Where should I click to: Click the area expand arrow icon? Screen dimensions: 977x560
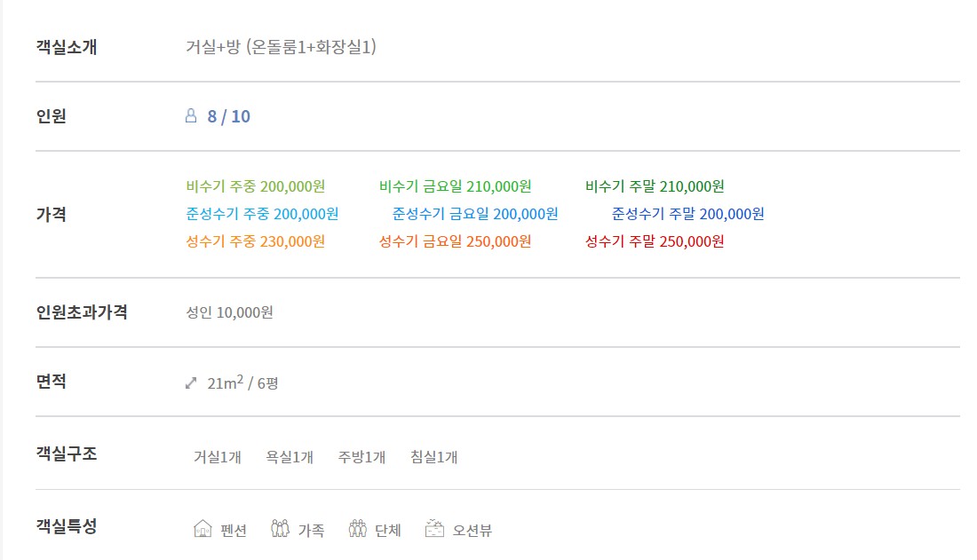(191, 383)
